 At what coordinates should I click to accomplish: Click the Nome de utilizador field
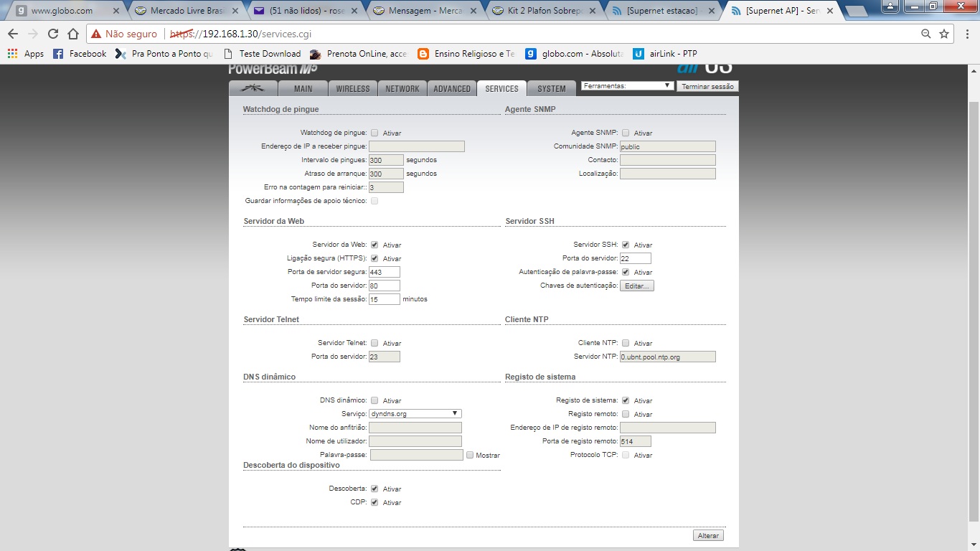pos(415,441)
